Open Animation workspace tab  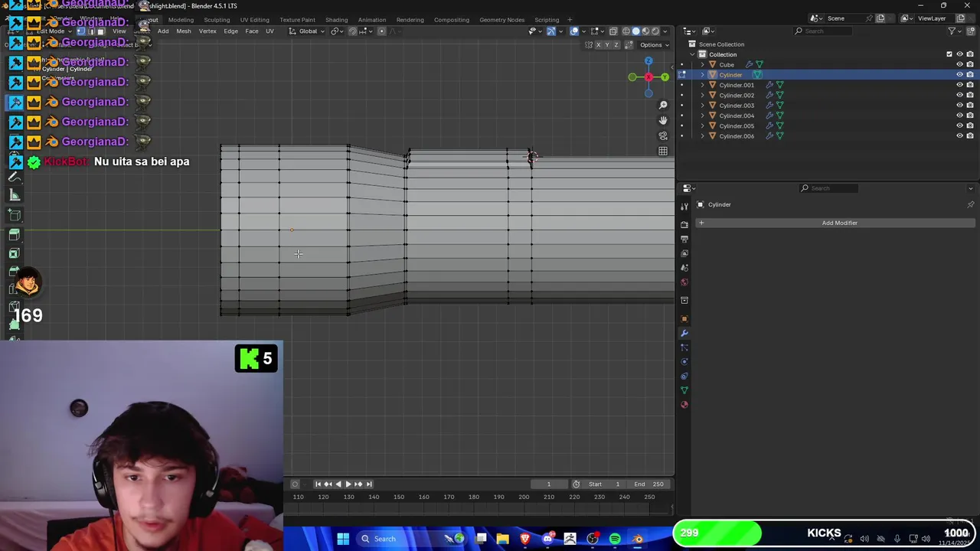click(371, 19)
